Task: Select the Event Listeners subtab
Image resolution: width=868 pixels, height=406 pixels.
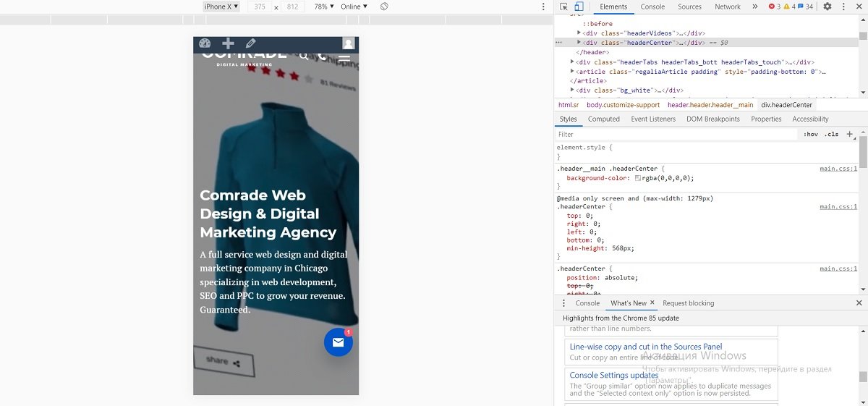Action: click(653, 119)
